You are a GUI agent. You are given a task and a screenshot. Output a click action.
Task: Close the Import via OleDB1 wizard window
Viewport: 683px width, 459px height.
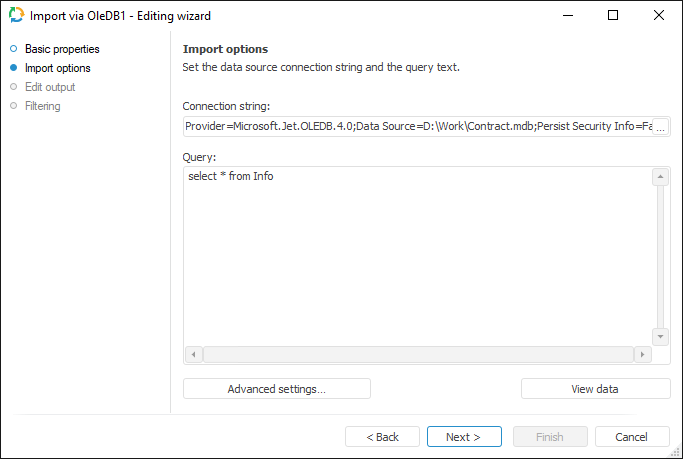659,16
